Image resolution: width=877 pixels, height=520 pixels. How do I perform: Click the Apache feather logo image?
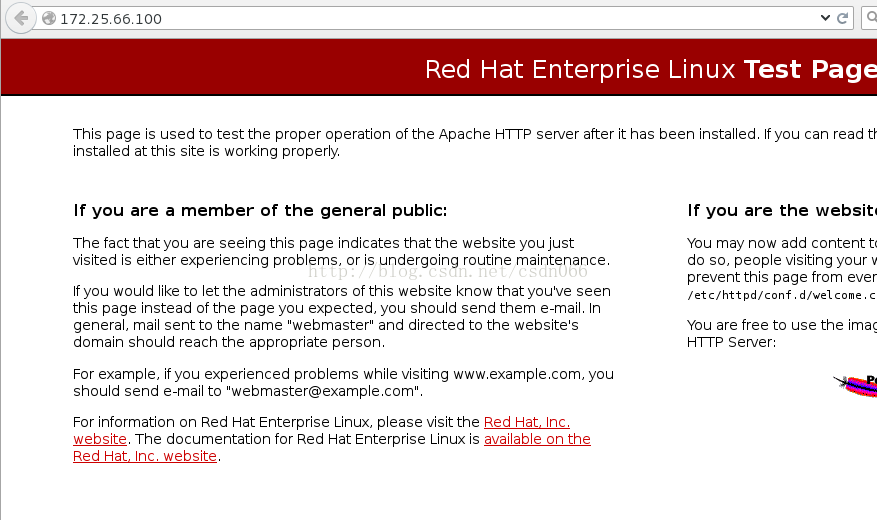(856, 385)
